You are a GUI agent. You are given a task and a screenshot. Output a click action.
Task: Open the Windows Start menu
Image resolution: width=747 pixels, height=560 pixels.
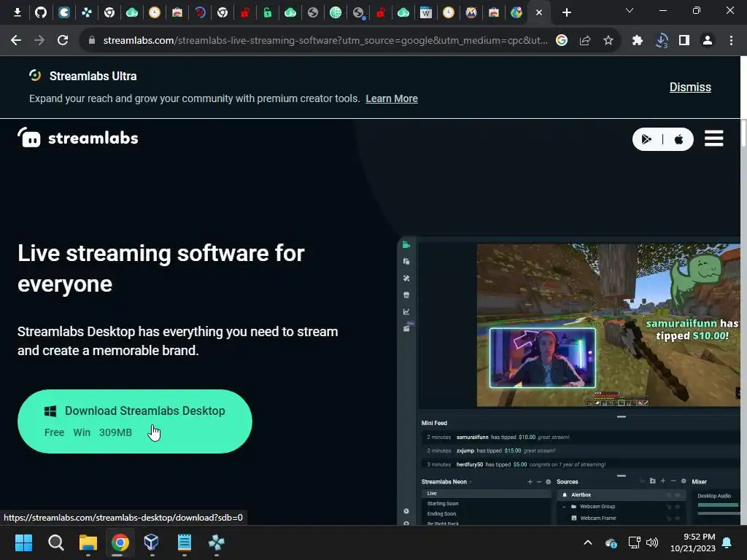click(23, 542)
